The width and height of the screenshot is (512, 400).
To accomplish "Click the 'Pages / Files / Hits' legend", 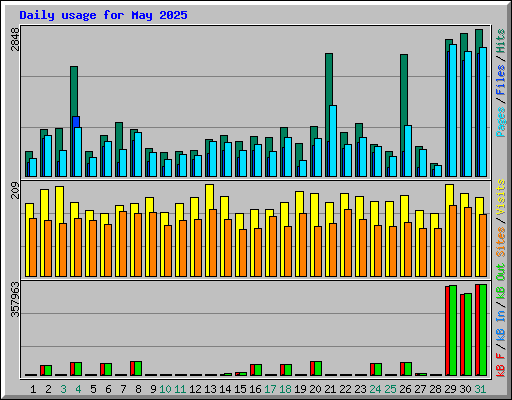I will (x=501, y=83).
